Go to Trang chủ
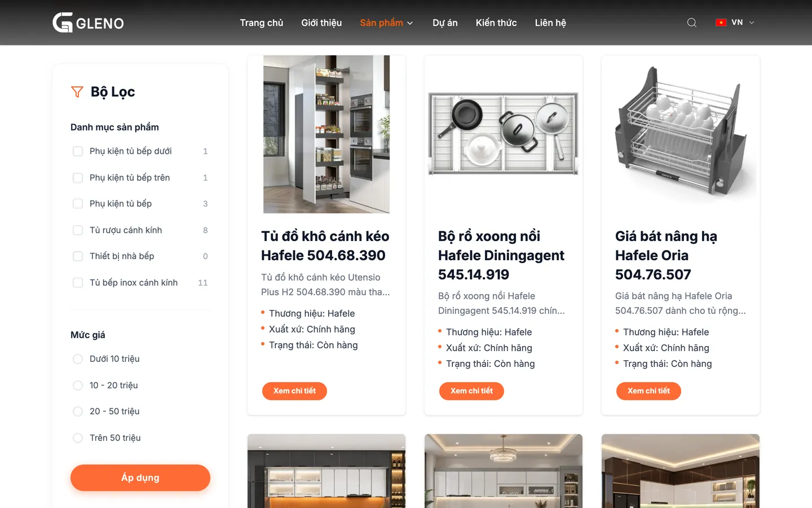 (x=262, y=23)
